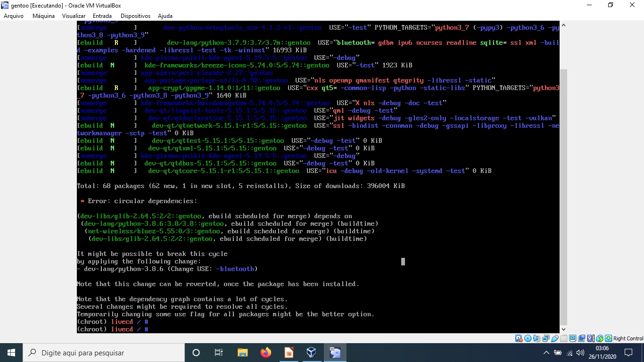
Task: Click the CPU virtualization indicator
Action: point(590,338)
